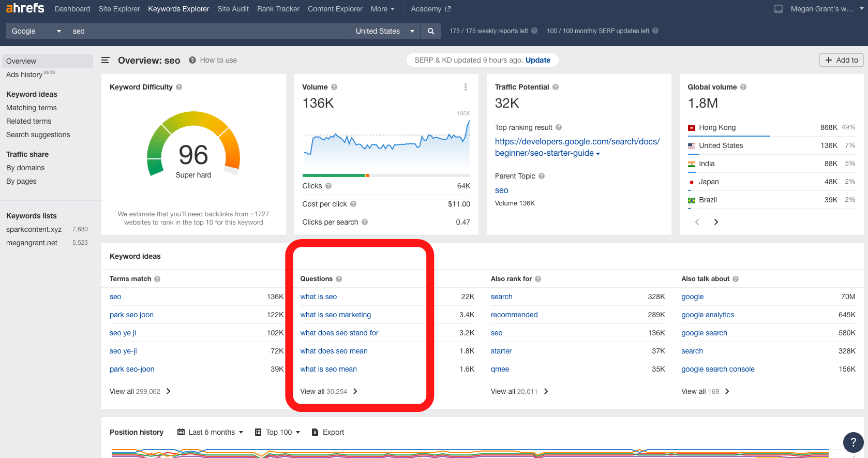Viewport: 868px width, 458px height.
Task: Click Global volume info icon
Action: click(743, 87)
